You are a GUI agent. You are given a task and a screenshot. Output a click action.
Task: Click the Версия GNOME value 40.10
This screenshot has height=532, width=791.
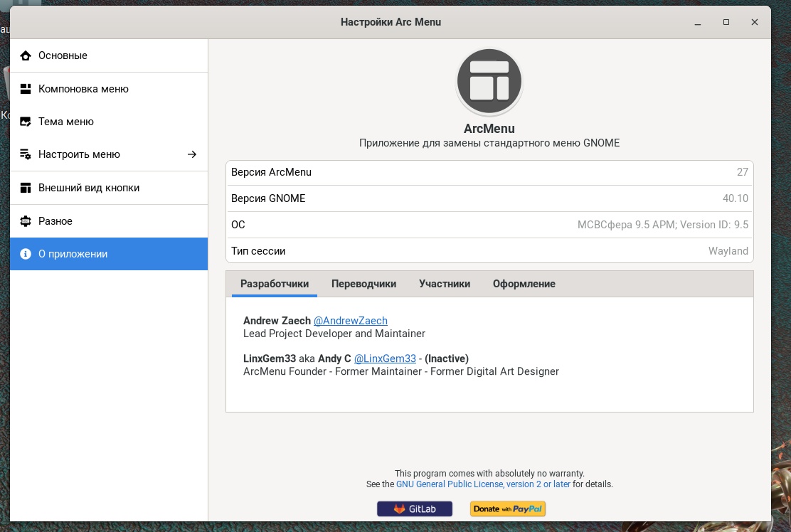coord(735,198)
